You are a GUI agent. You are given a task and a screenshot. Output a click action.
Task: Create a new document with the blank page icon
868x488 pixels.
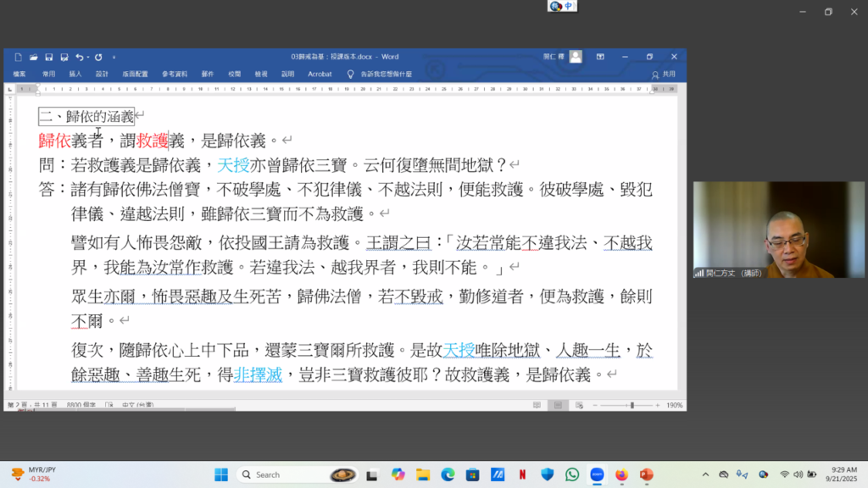(19, 58)
